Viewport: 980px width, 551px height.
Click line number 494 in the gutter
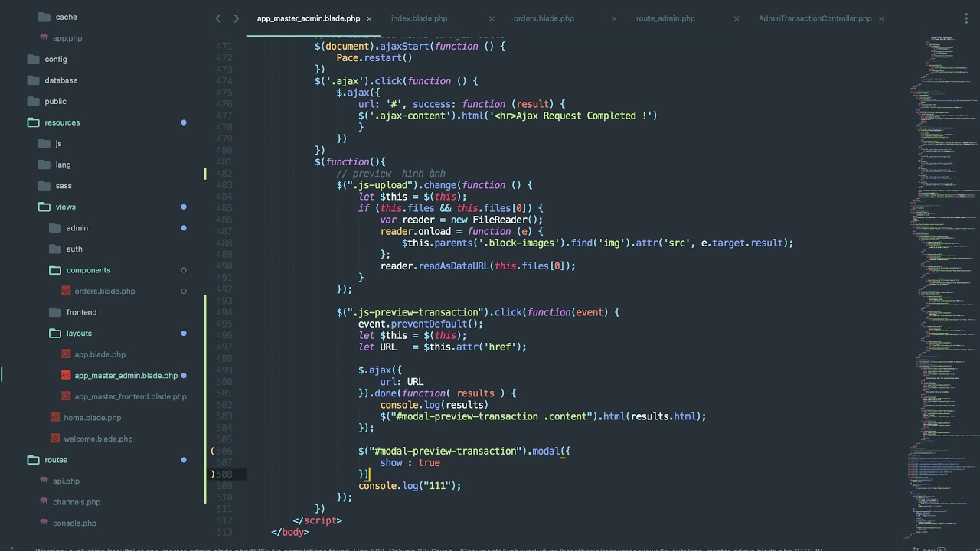point(224,312)
